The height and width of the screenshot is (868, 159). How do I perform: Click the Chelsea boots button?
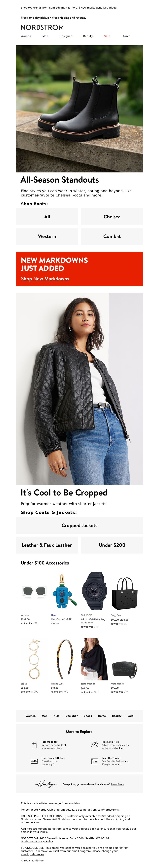click(x=112, y=217)
